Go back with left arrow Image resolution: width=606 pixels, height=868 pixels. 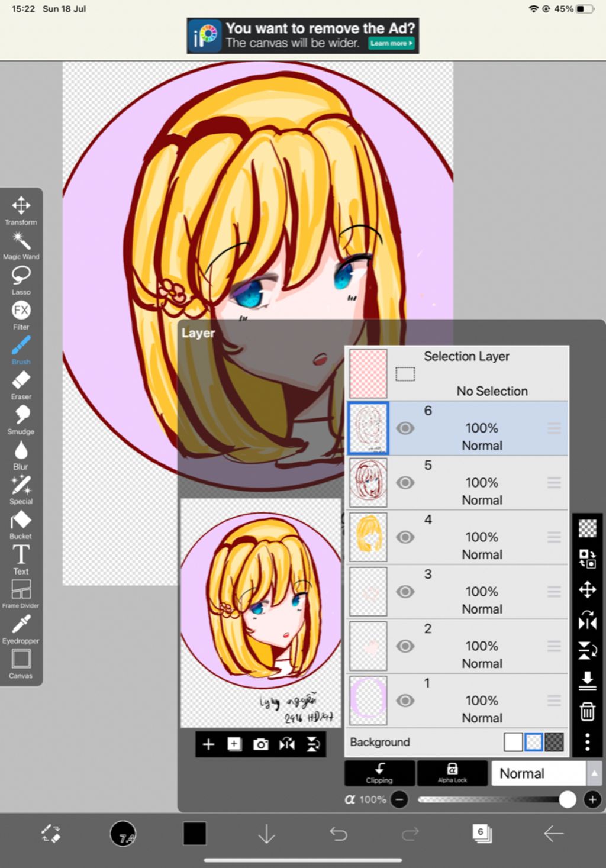[553, 834]
